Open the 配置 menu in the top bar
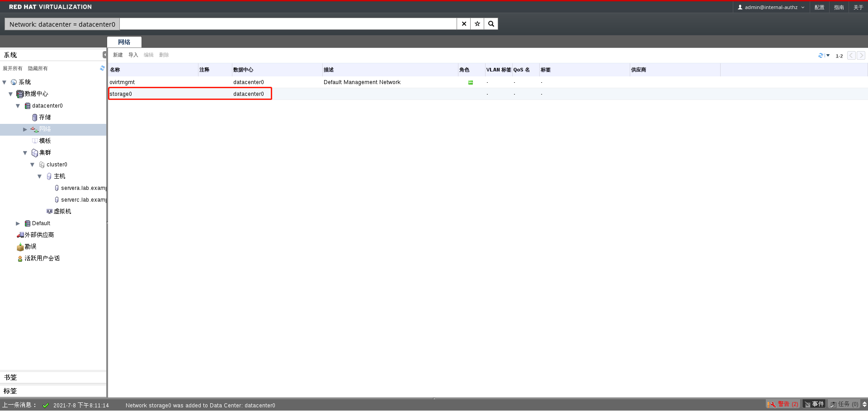The height and width of the screenshot is (411, 868). tap(819, 7)
